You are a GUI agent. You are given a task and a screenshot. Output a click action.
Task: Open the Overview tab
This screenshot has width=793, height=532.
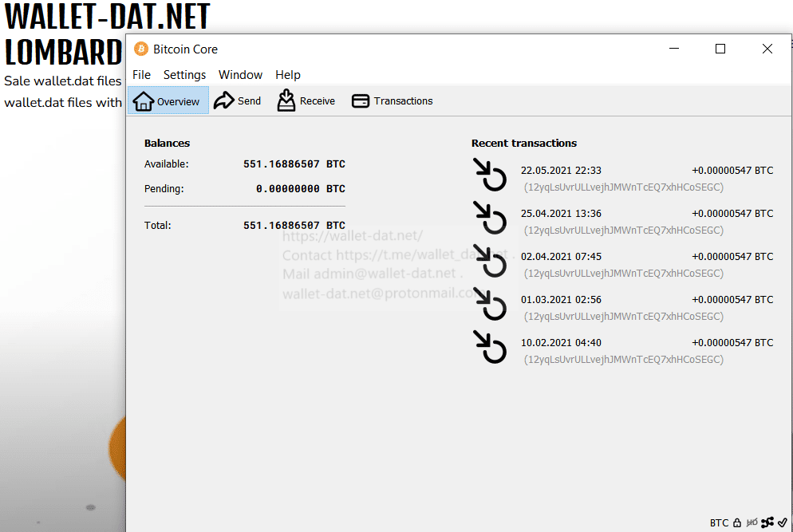coord(168,100)
